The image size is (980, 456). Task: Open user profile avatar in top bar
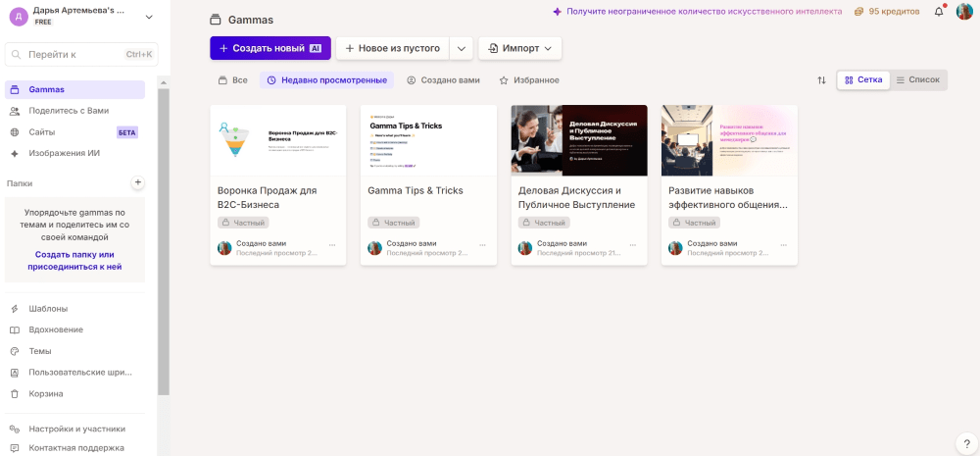click(x=964, y=11)
